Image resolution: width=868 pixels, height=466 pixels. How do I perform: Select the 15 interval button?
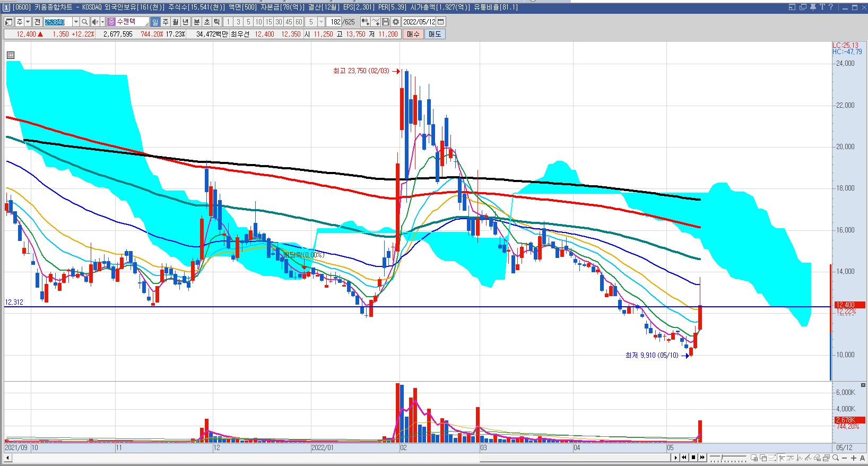(268, 22)
